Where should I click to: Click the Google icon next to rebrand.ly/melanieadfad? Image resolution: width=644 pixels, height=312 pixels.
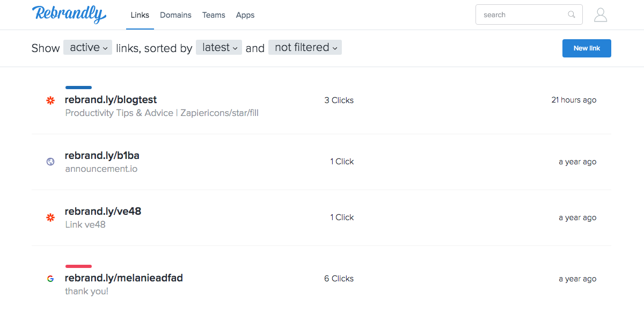tap(50, 279)
